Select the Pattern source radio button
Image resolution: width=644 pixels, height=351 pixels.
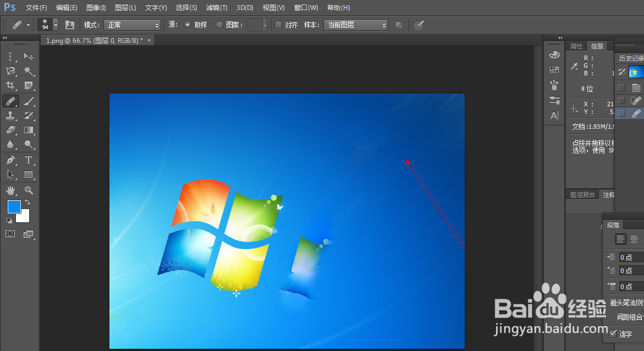pyautogui.click(x=219, y=25)
